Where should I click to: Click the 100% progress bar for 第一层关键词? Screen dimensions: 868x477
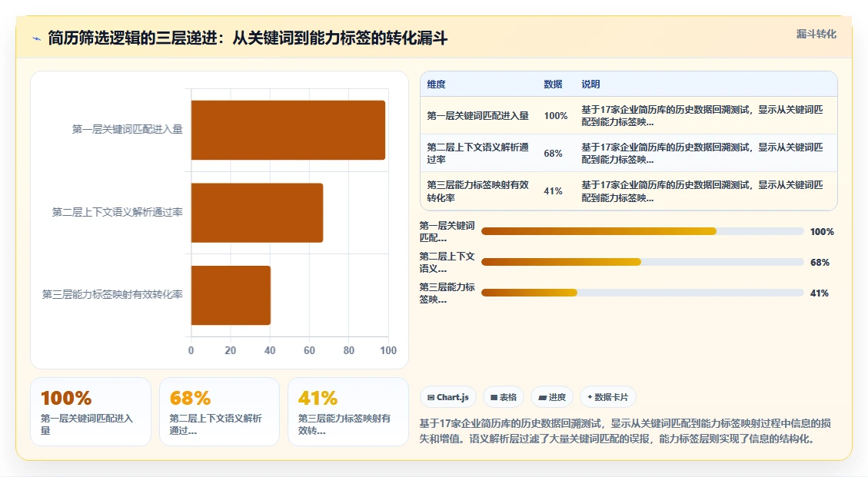(642, 231)
